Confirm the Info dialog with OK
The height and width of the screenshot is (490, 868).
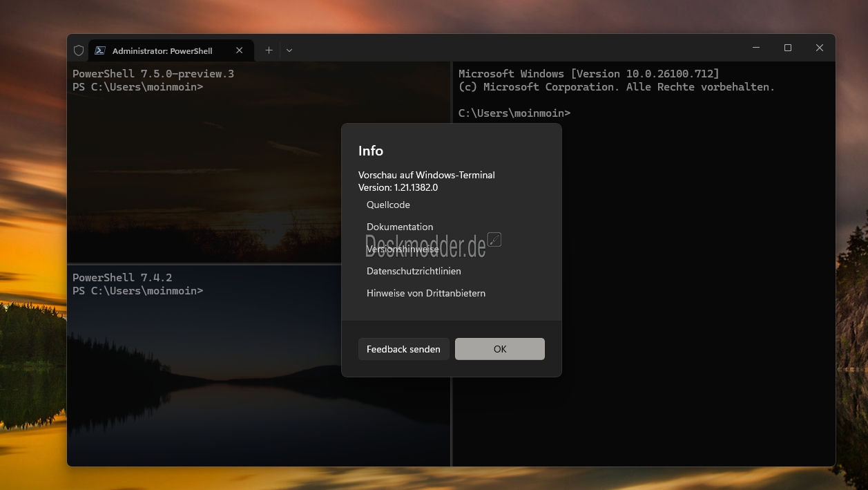[500, 349]
